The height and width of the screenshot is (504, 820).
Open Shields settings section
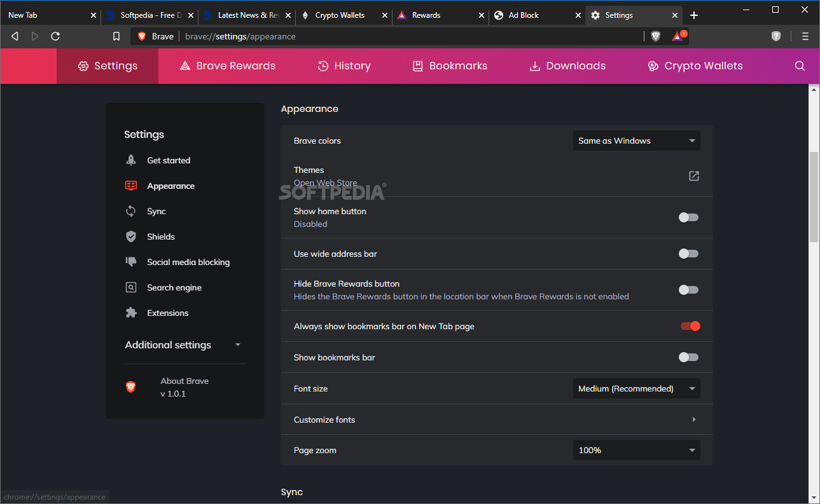tap(161, 236)
